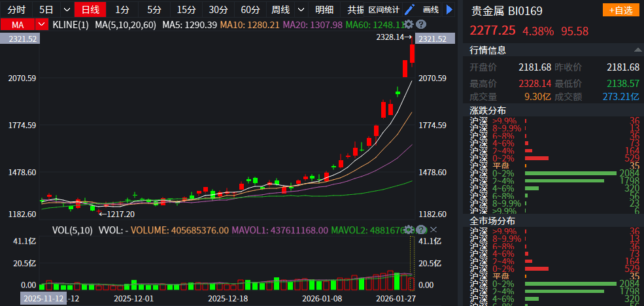Close the VOL indicator panel
The height and width of the screenshot is (306, 644).
[x=432, y=229]
